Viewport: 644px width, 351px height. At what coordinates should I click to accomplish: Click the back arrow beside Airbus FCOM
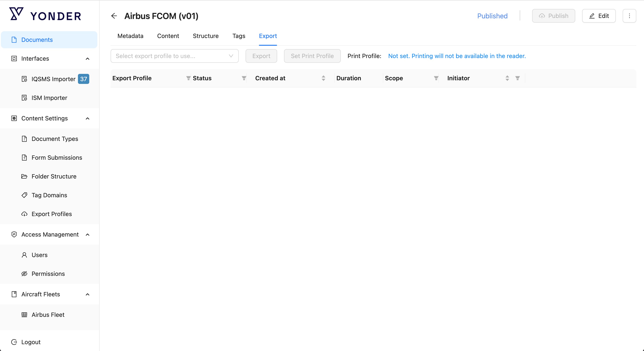click(x=114, y=16)
